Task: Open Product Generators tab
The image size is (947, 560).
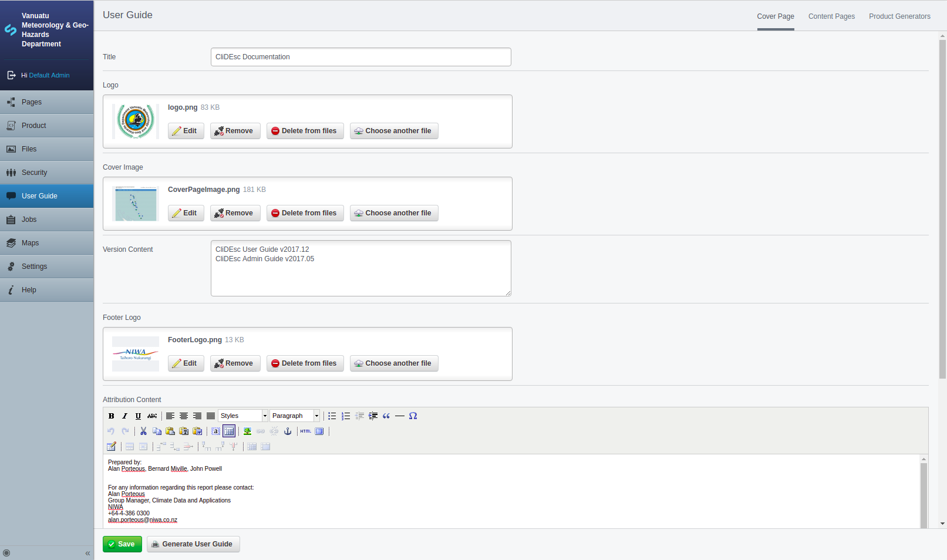Action: pos(899,16)
